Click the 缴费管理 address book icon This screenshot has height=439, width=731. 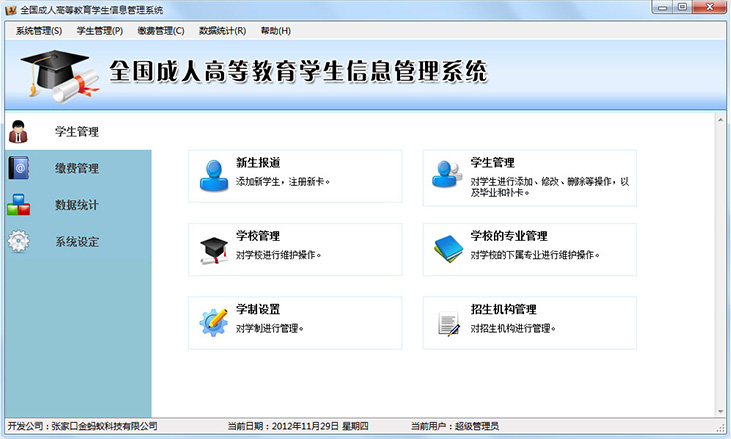(x=19, y=168)
